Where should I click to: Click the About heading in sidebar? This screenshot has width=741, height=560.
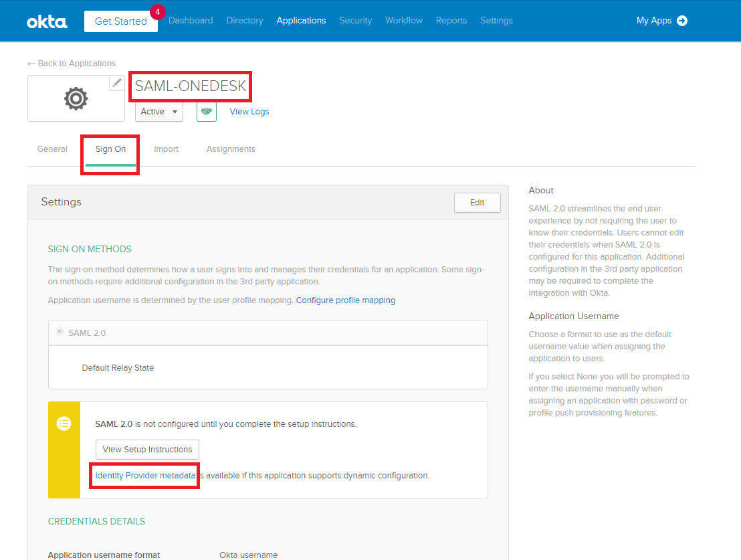point(541,190)
